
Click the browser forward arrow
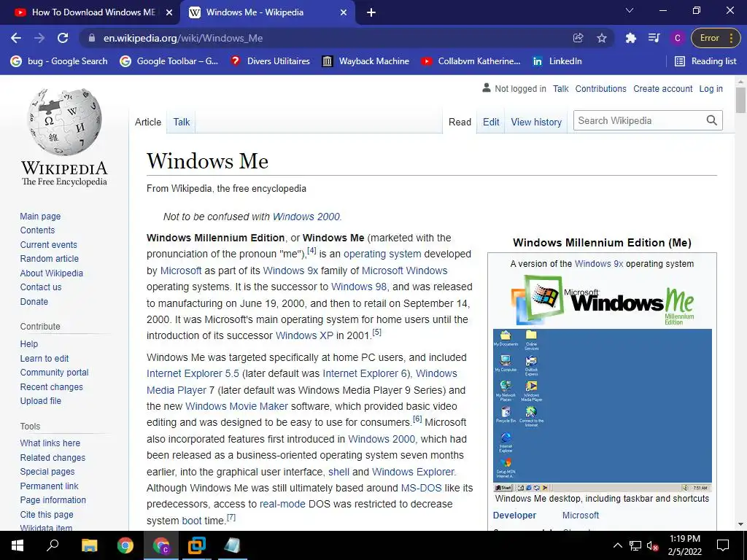click(39, 38)
